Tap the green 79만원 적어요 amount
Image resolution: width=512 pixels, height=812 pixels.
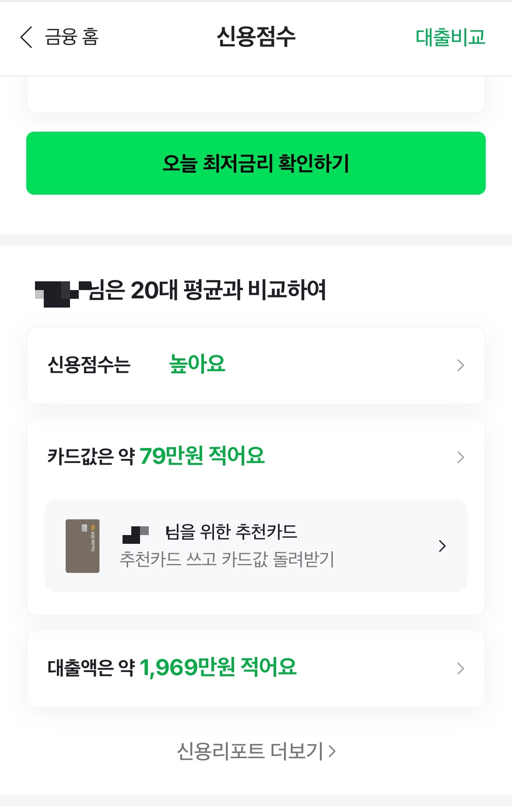202,456
